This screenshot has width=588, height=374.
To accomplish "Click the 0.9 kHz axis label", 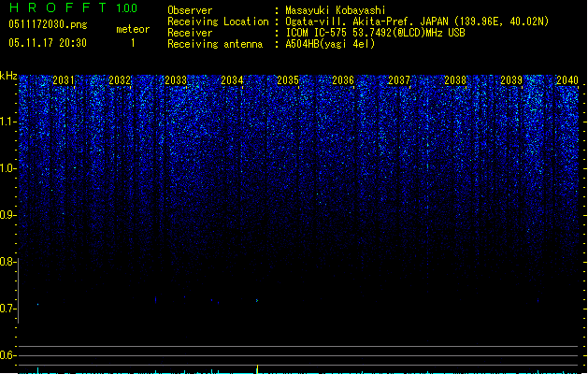I will point(7,215).
